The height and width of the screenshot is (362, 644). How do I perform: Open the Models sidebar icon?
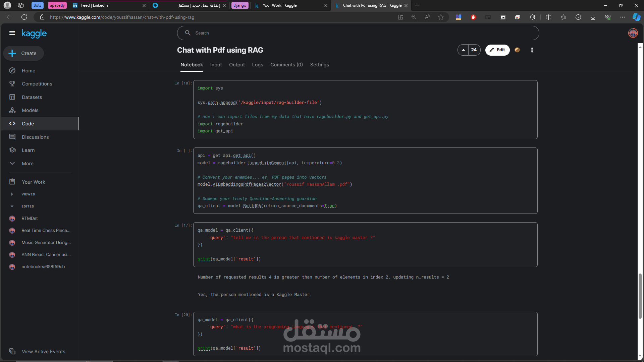[x=12, y=110]
